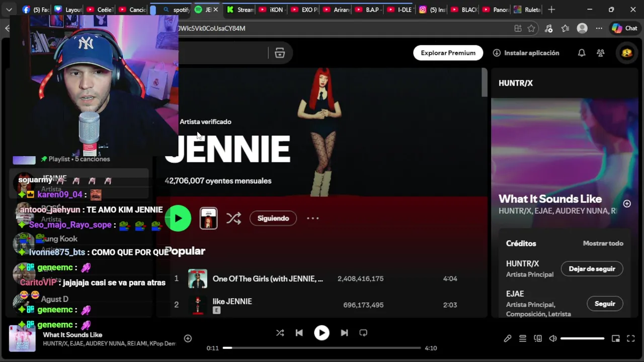This screenshot has height=362, width=644.
Task: Open browser profile avatar
Action: point(582,29)
